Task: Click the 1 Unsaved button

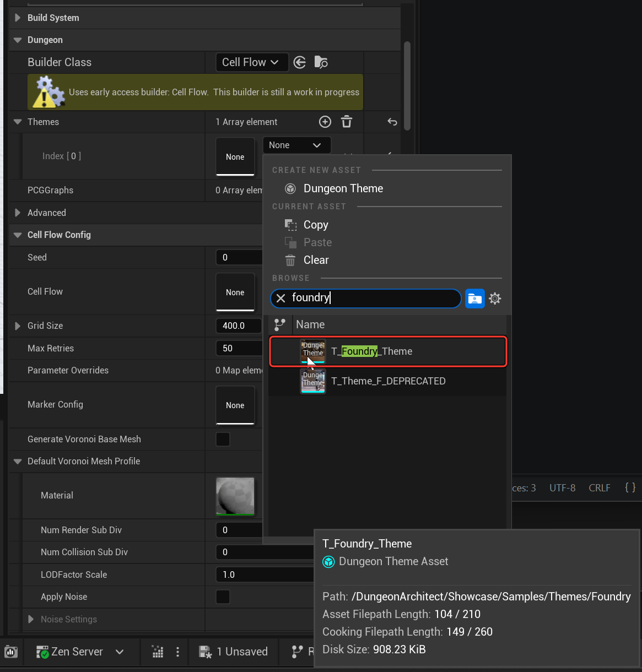Action: point(234,652)
